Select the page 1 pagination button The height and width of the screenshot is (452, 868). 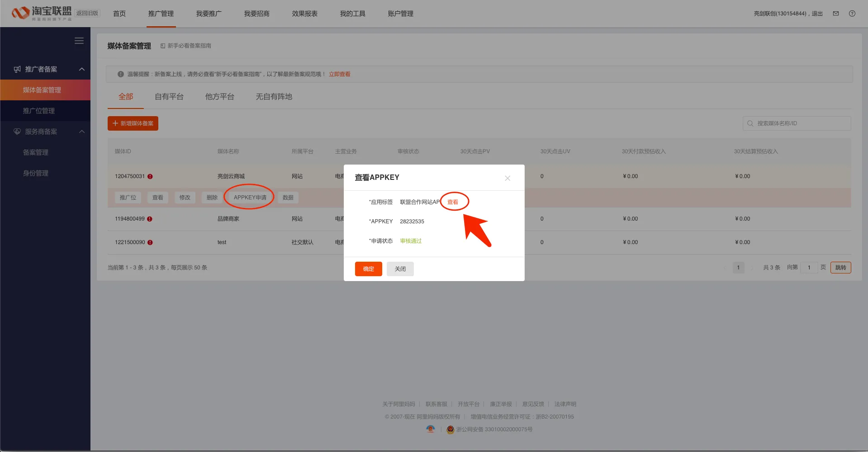pos(739,268)
